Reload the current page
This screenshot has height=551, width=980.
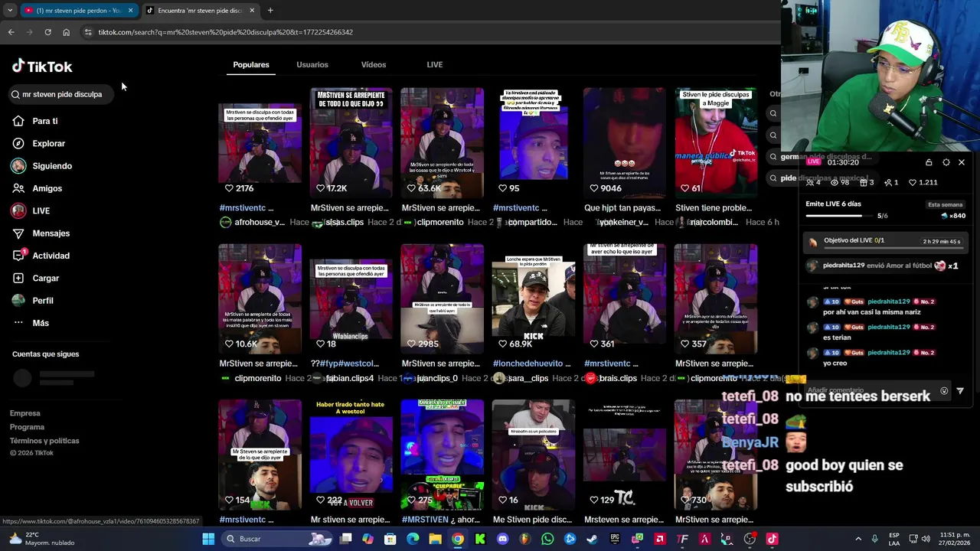(47, 32)
